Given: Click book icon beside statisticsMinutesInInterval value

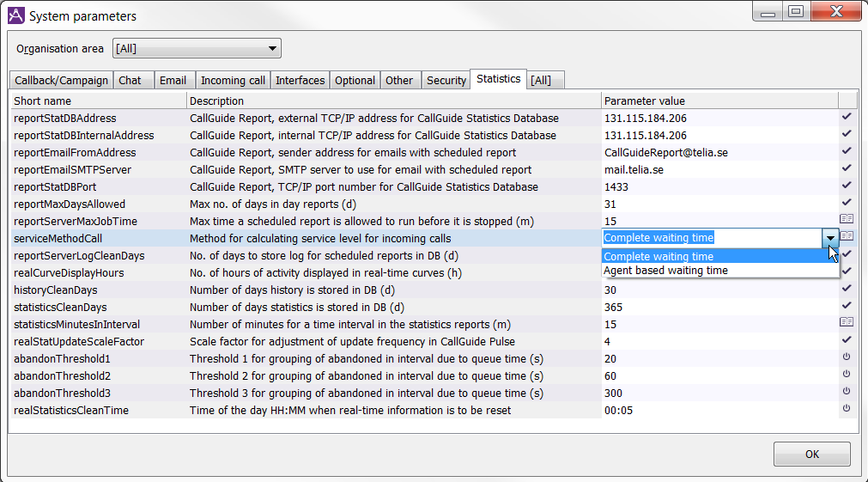Looking at the screenshot, I should coord(847,323).
